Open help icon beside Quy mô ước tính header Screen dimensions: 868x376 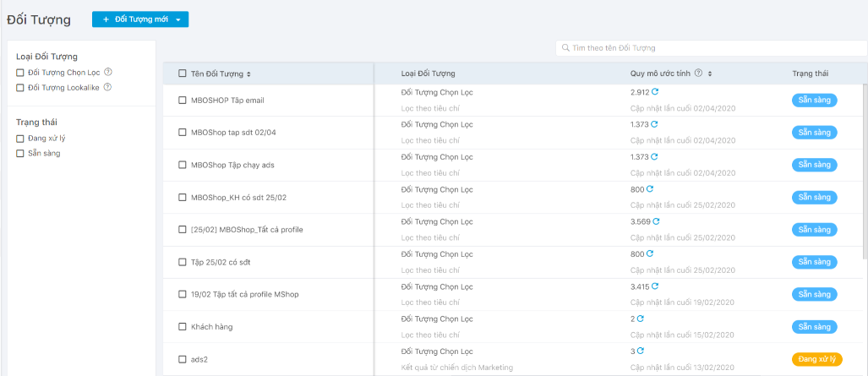tap(699, 74)
